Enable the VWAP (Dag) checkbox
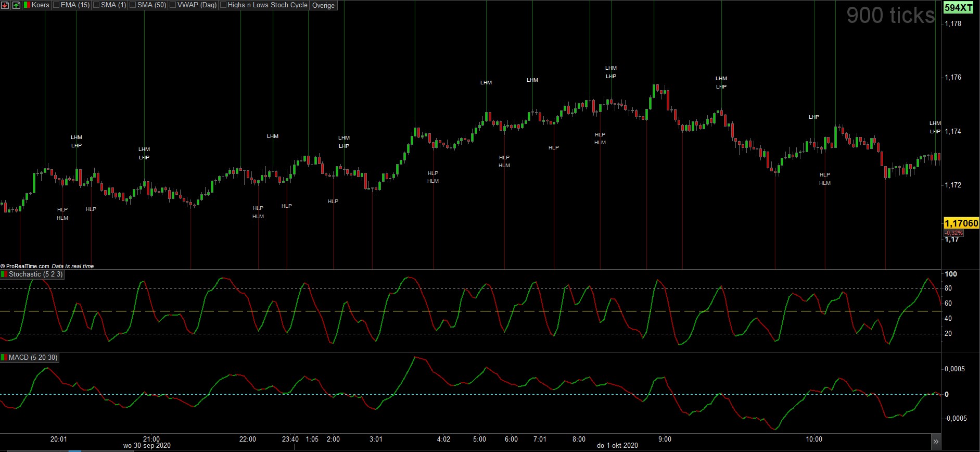Image resolution: width=980 pixels, height=452 pixels. click(173, 5)
